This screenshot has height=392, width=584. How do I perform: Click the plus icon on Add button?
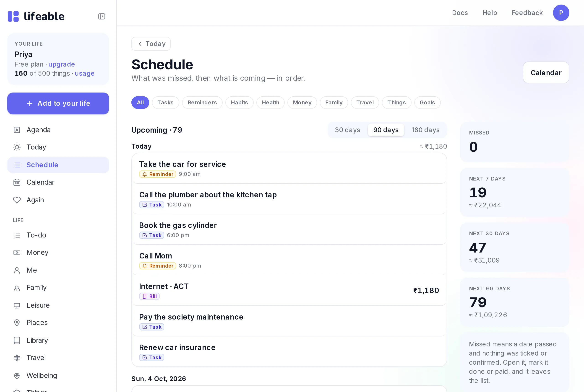(29, 103)
